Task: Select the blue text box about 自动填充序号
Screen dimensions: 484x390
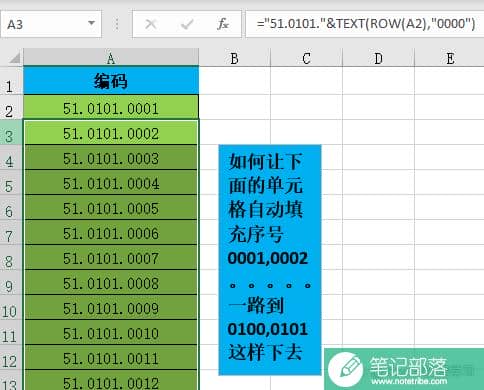Action: (x=270, y=260)
